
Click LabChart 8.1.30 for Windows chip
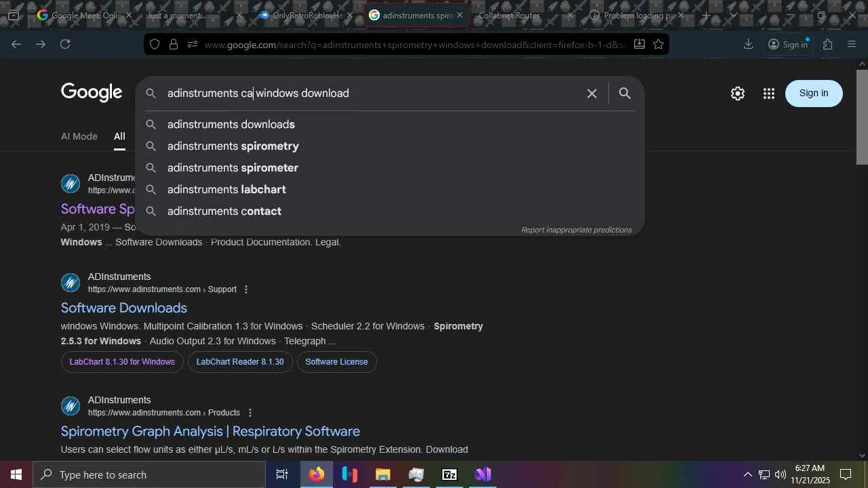pyautogui.click(x=122, y=362)
